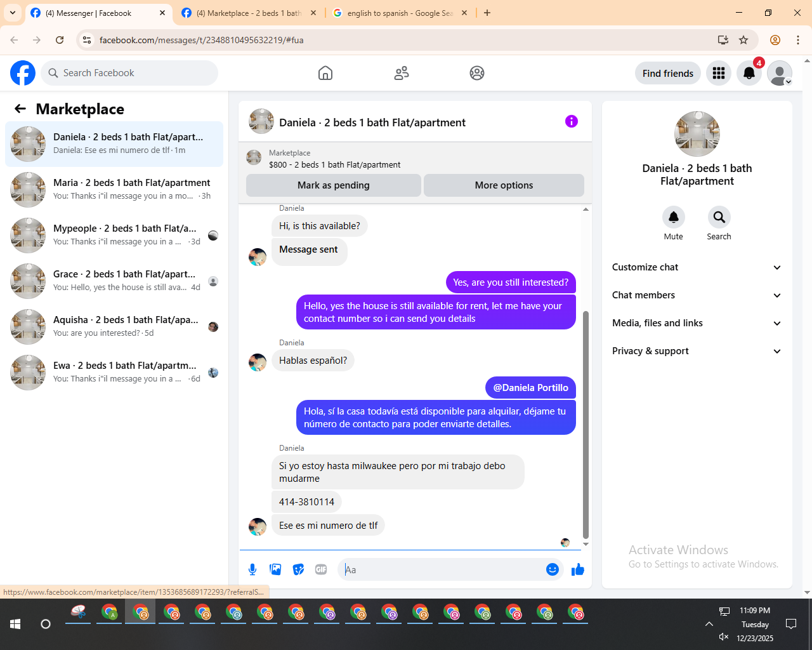Screen dimensions: 812x650
Task: Go to the Home feed icon
Action: pyautogui.click(x=325, y=73)
